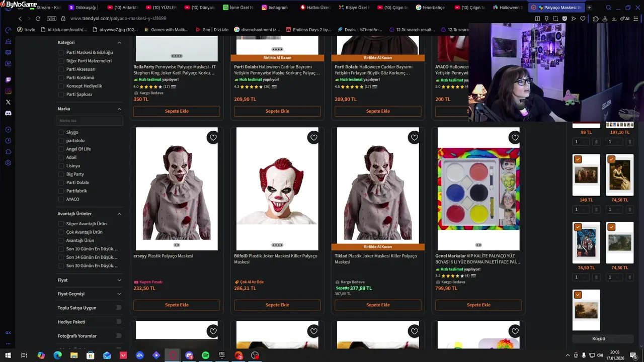Toggle the Toplu Satışa Uygun switch

pyautogui.click(x=119, y=307)
